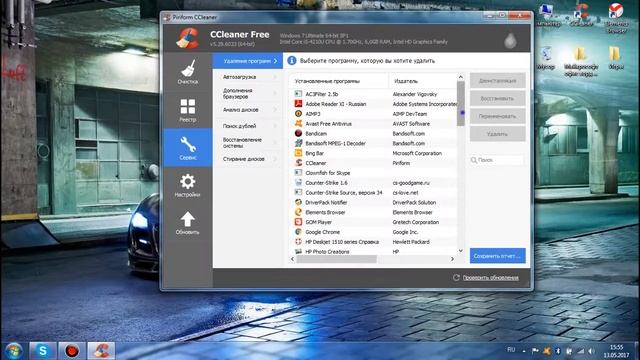Open the Стирание дисков submenu
The image size is (640, 360).
tap(248, 159)
